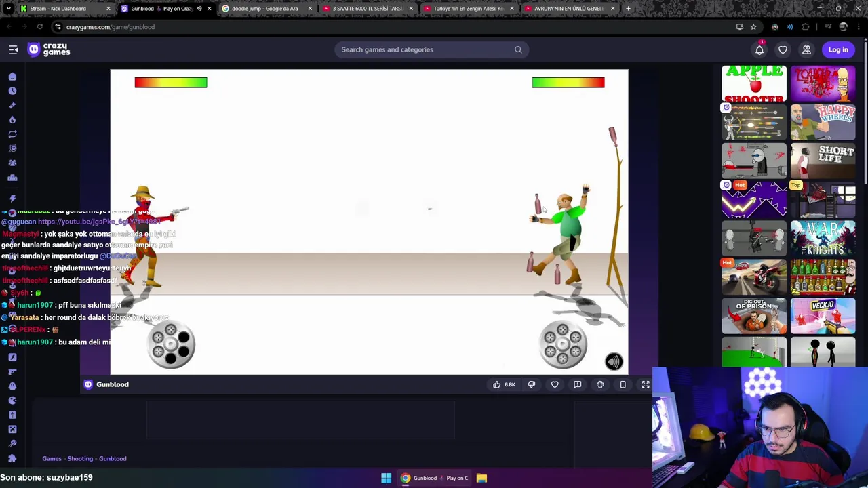Viewport: 868px width, 488px height.
Task: Open the CrazyGames logo home link
Action: [x=49, y=49]
